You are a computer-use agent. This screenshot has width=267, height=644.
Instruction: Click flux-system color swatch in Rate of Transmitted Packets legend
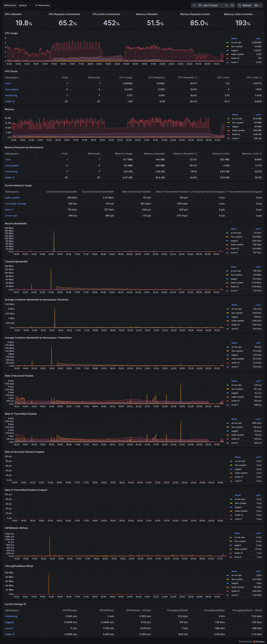coord(228,427)
